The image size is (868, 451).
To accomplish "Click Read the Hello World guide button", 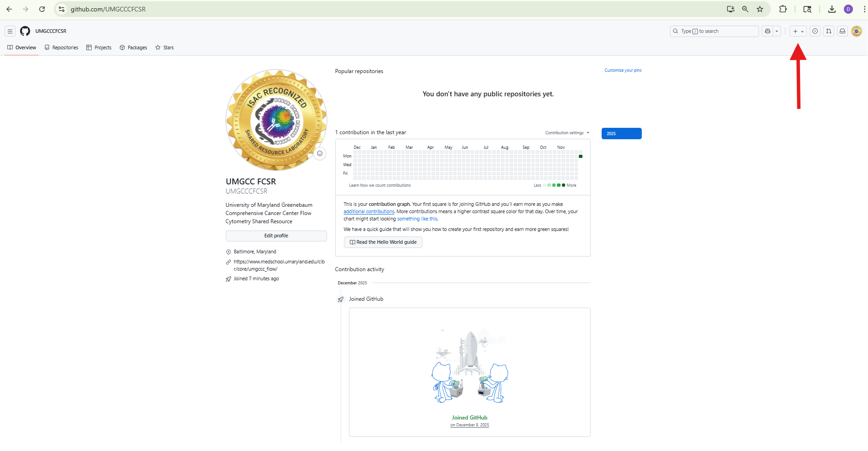I will click(x=383, y=242).
